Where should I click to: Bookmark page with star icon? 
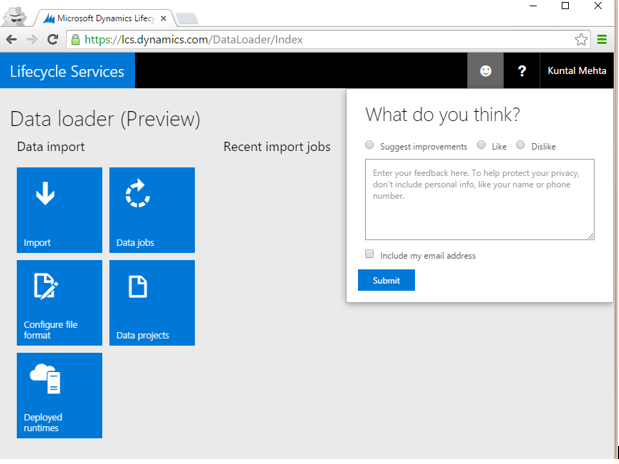tap(581, 40)
